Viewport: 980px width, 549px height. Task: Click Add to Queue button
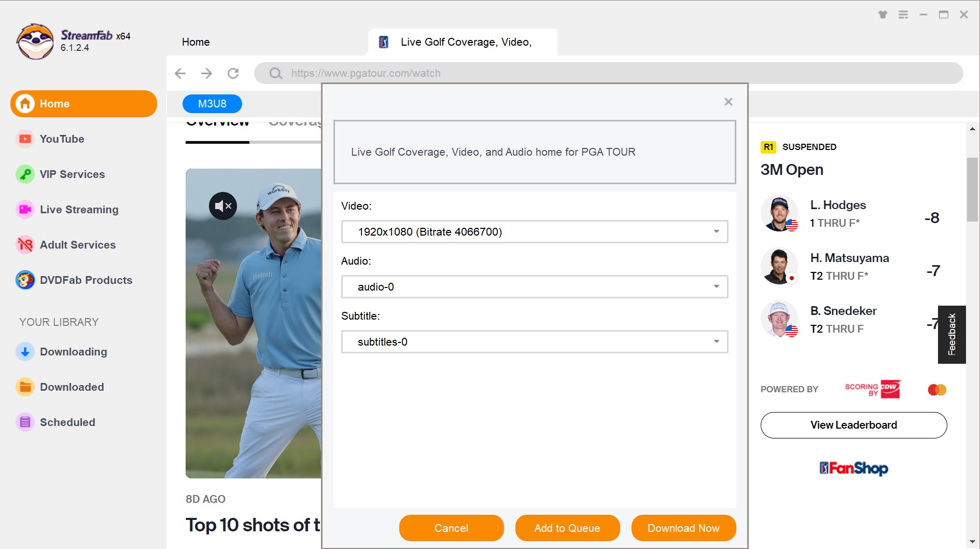point(567,528)
